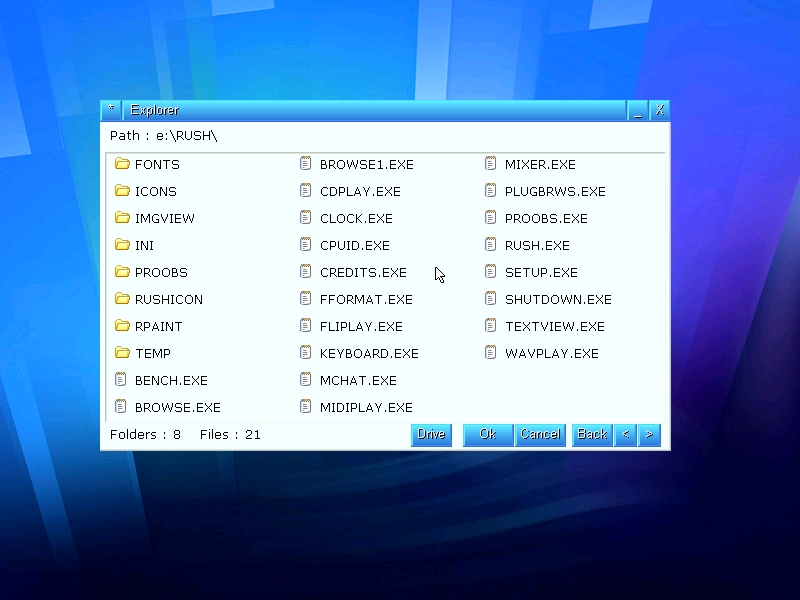Screen dimensions: 800x600
Task: Click the file icon beside BENCH.EXE
Action: pos(120,379)
